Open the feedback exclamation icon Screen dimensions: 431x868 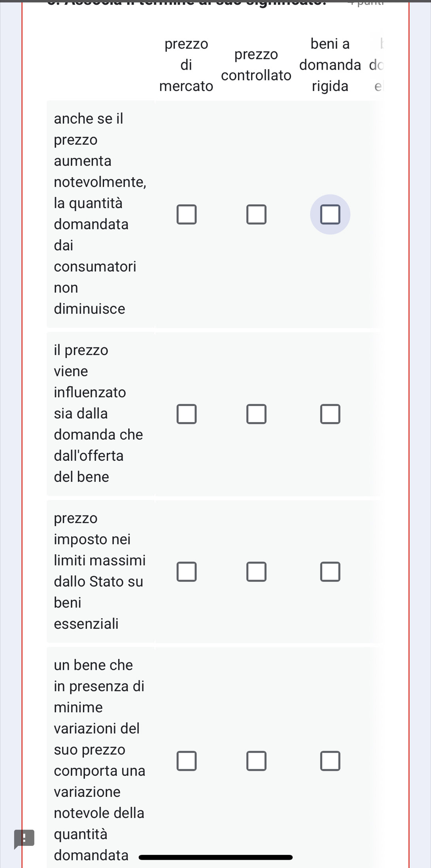[x=24, y=838]
